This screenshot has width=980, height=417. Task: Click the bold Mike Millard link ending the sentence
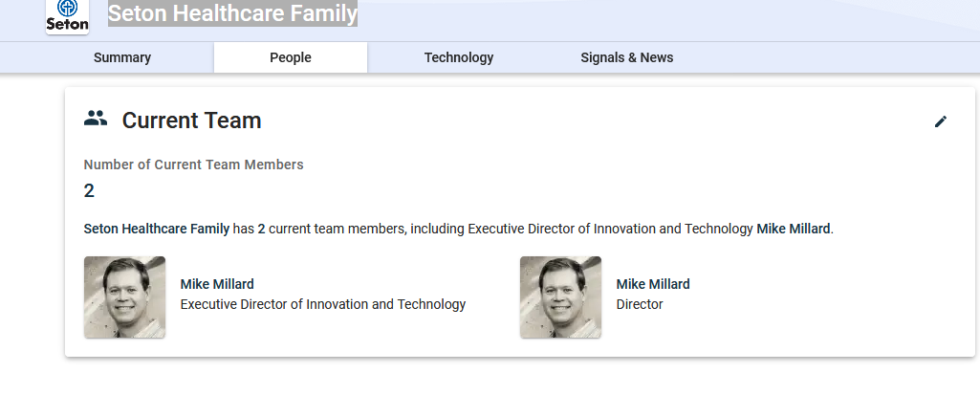[794, 229]
